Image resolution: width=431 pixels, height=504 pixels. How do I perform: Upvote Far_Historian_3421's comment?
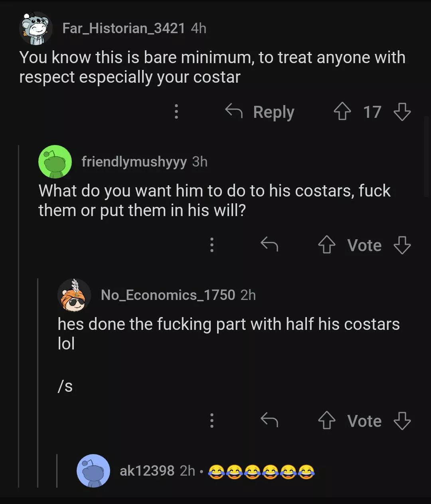pos(342,112)
